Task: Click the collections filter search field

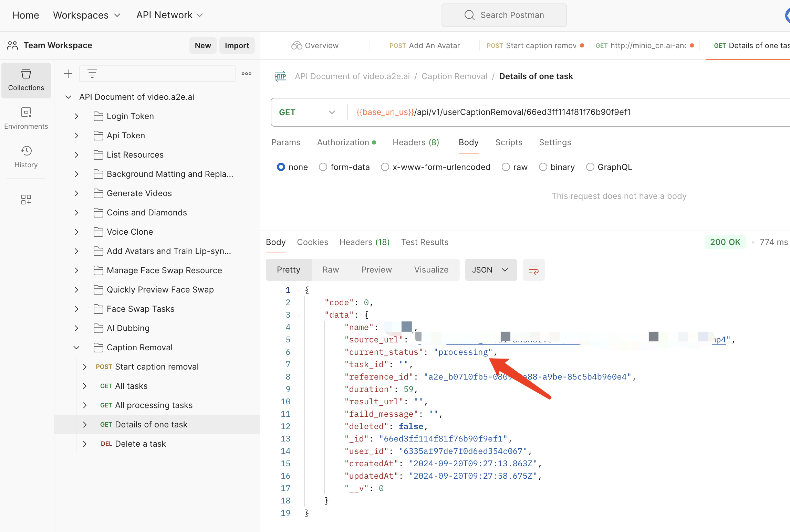Action: 158,74
